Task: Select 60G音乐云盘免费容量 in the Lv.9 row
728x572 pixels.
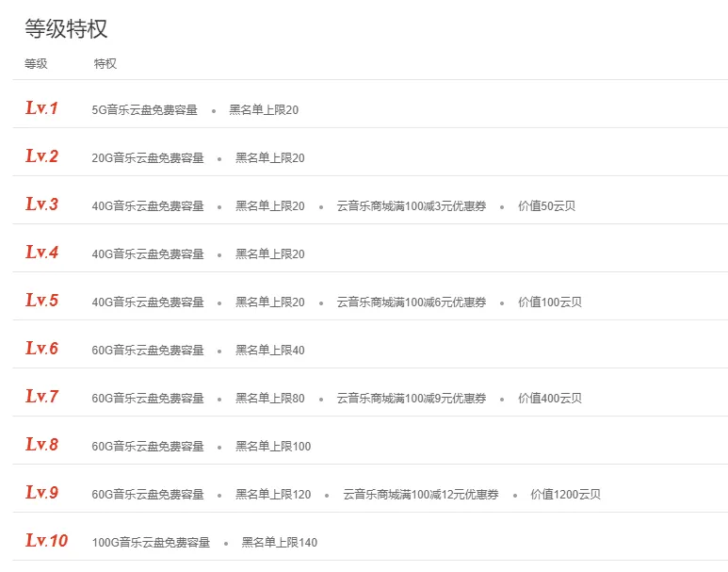Action: 148,495
